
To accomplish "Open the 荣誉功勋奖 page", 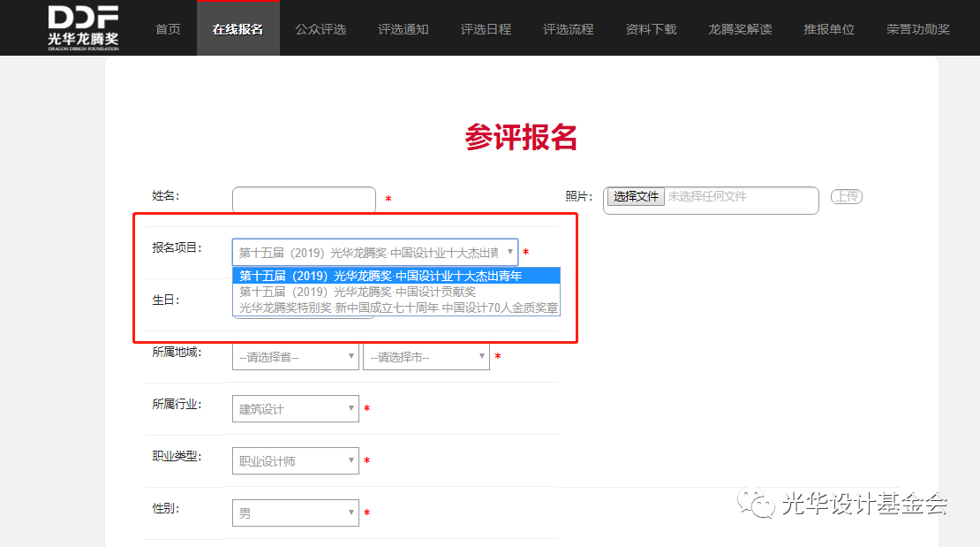I will click(918, 29).
